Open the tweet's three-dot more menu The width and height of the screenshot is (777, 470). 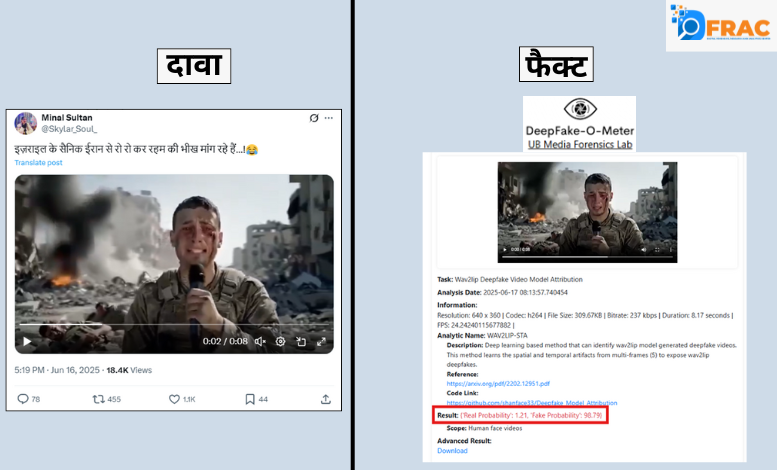[x=329, y=118]
